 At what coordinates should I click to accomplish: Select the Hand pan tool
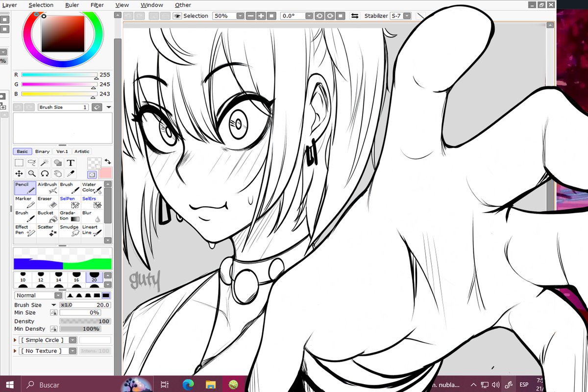pos(57,173)
